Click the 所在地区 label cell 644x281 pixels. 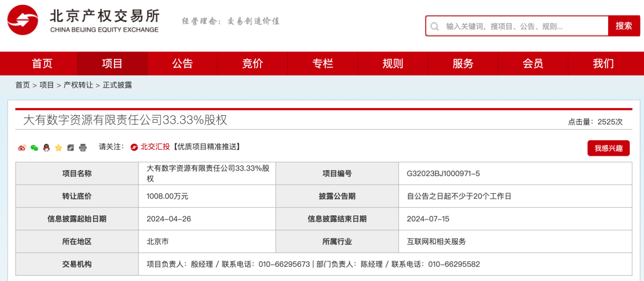tap(77, 242)
